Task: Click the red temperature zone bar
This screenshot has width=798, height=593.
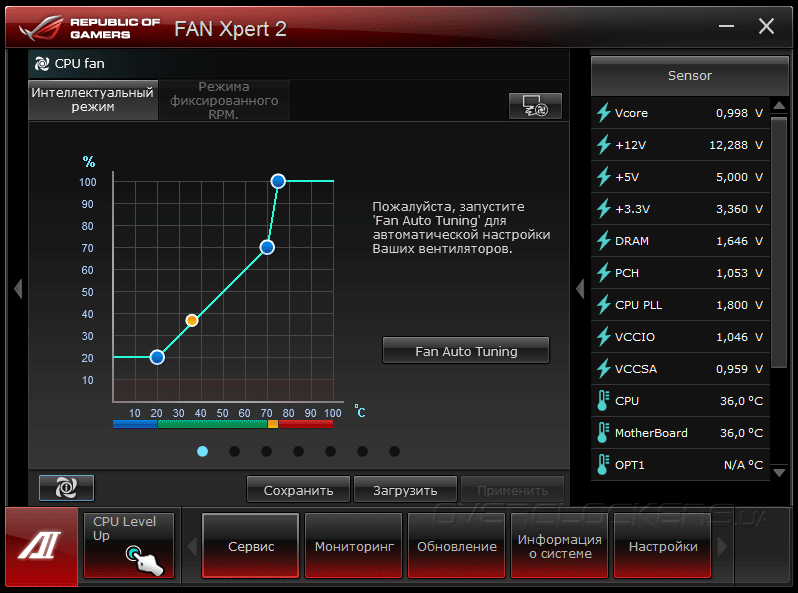Action: [x=306, y=424]
